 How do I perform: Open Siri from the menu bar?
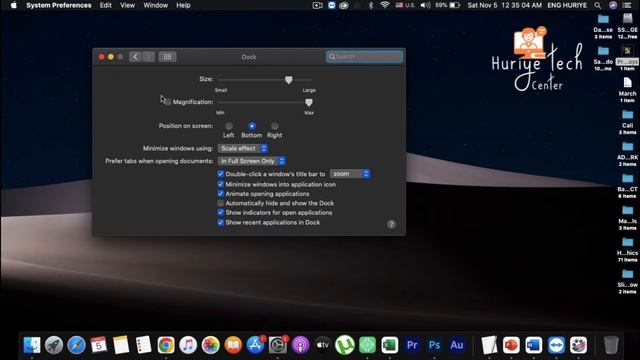coord(613,5)
